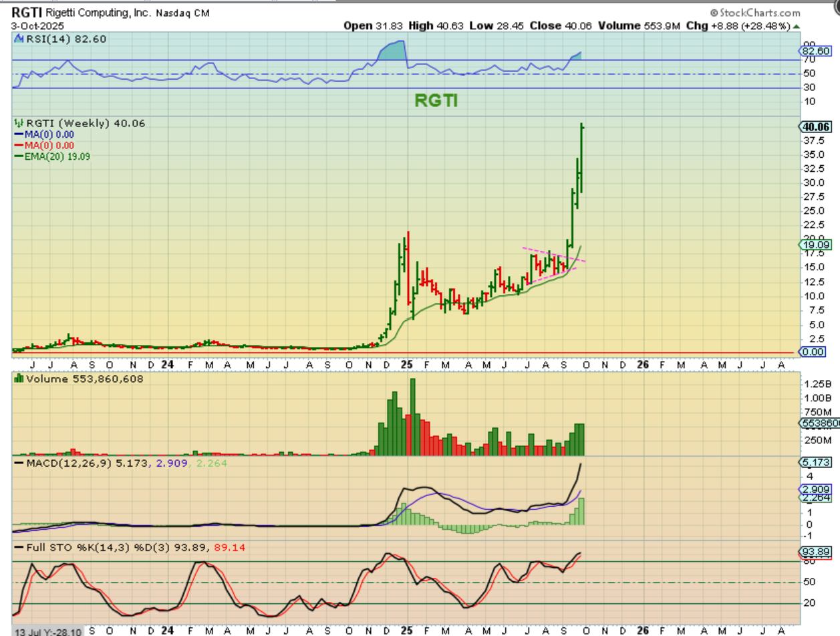Click the 40.06 current price tag
840x636 pixels.
tap(815, 126)
